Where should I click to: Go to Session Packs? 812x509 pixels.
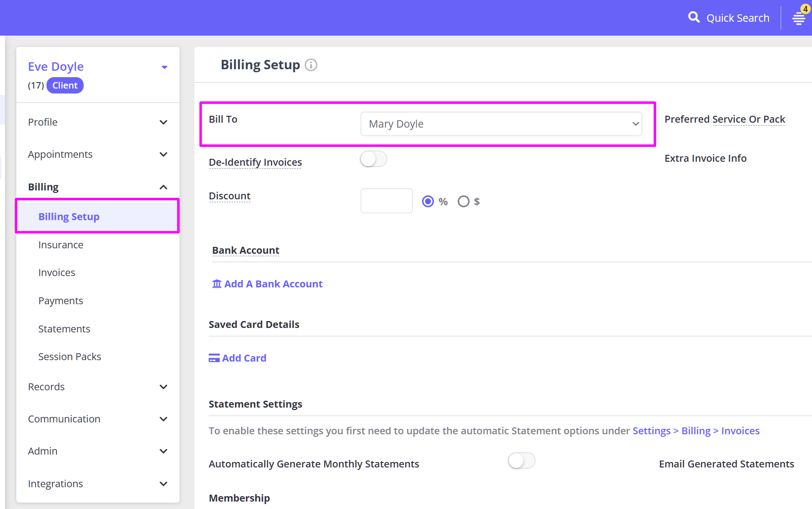click(70, 357)
